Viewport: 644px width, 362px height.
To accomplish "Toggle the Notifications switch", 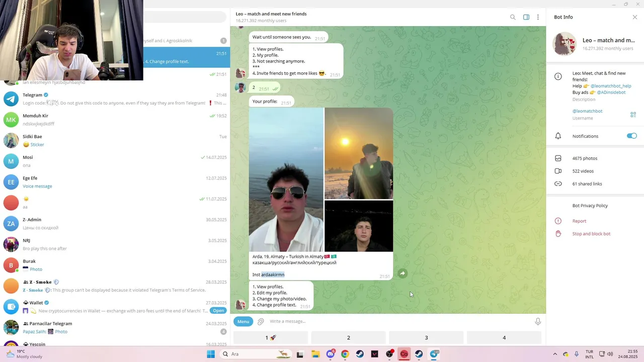I will click(x=632, y=136).
